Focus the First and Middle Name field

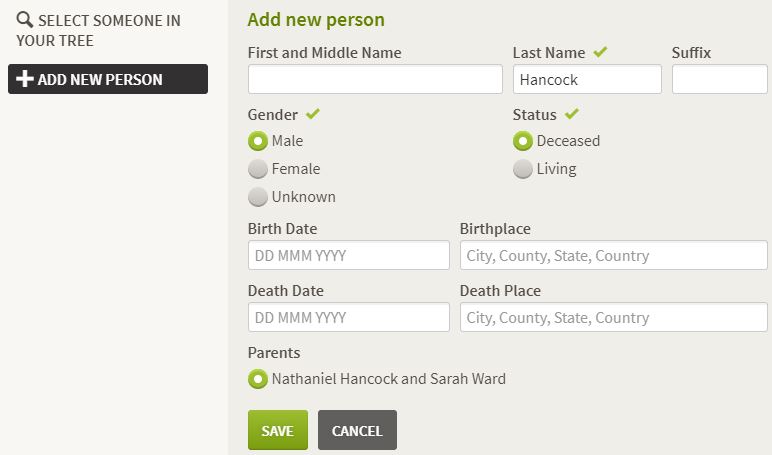[375, 79]
